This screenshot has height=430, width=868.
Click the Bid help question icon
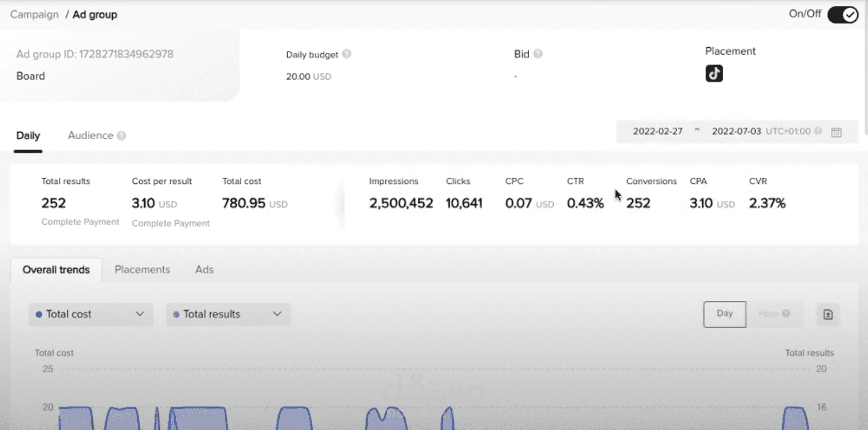(x=538, y=54)
